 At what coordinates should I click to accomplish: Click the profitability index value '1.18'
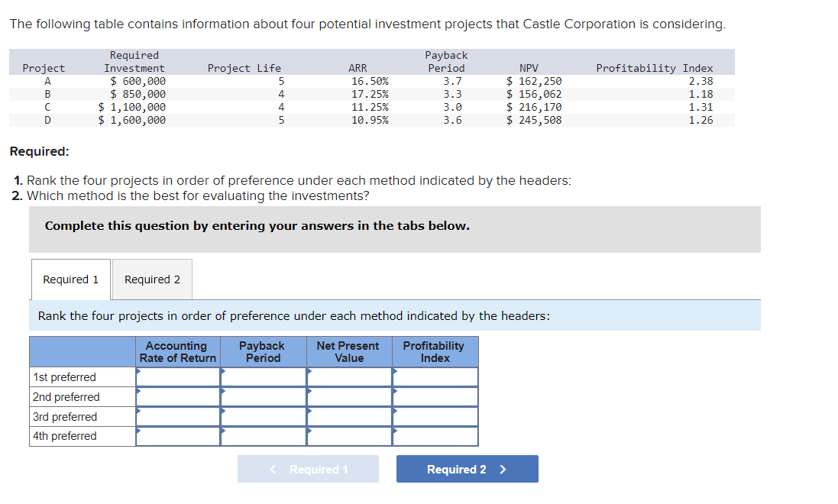pos(700,94)
